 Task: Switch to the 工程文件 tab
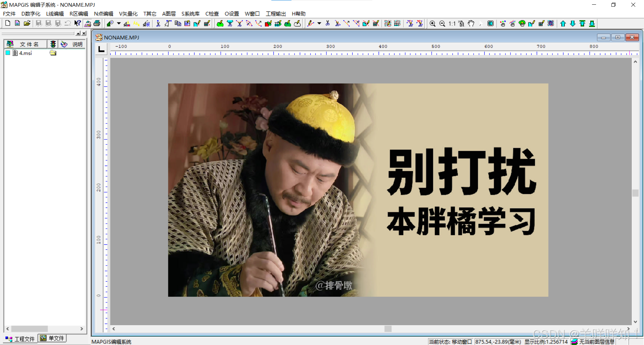pos(20,339)
